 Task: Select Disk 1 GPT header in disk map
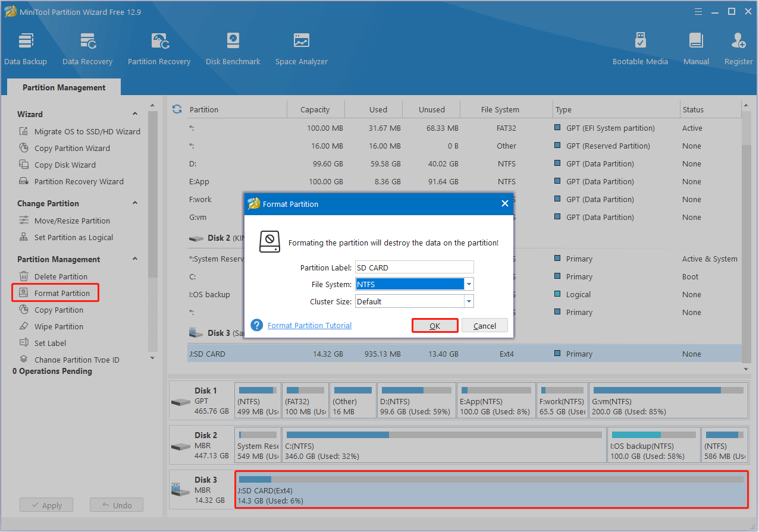pos(201,401)
